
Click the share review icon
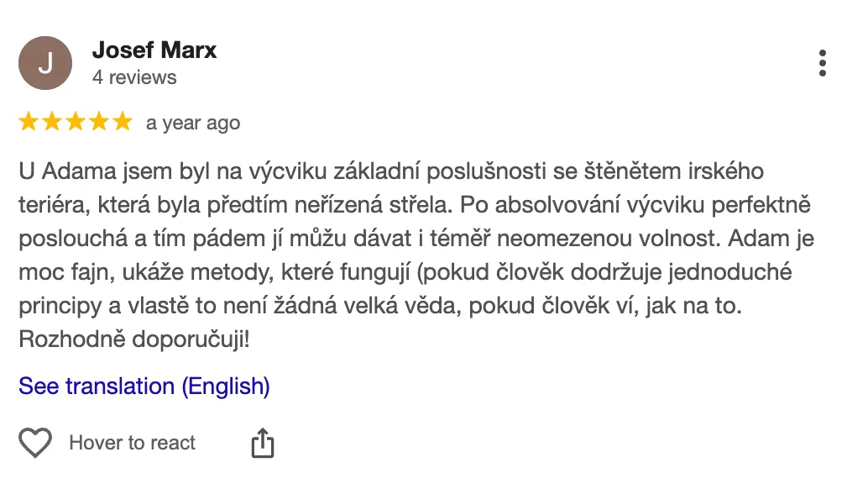(263, 443)
